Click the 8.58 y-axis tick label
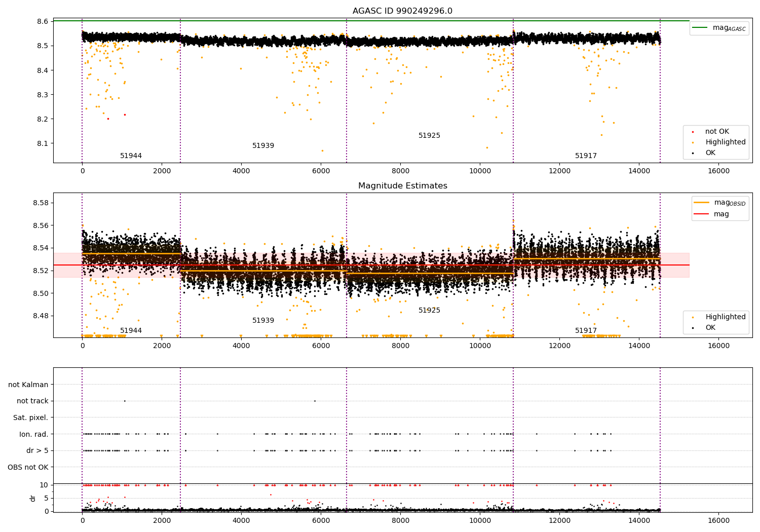 (x=41, y=203)
